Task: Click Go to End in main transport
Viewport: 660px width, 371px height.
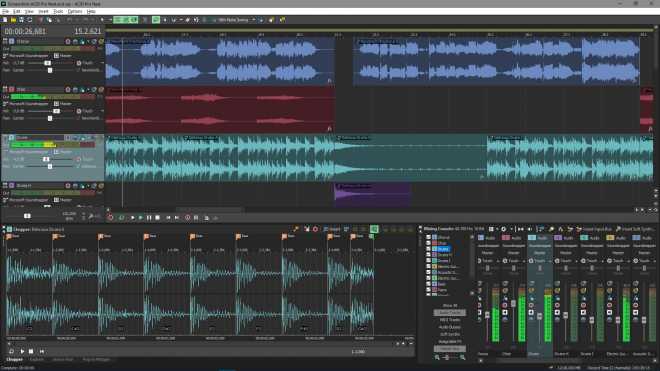Action: 177,218
